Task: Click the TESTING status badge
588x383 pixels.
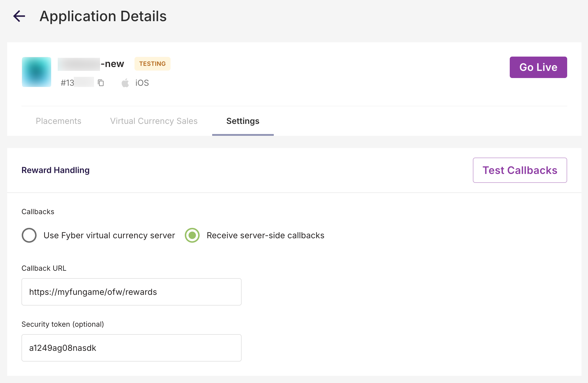Action: click(x=152, y=64)
